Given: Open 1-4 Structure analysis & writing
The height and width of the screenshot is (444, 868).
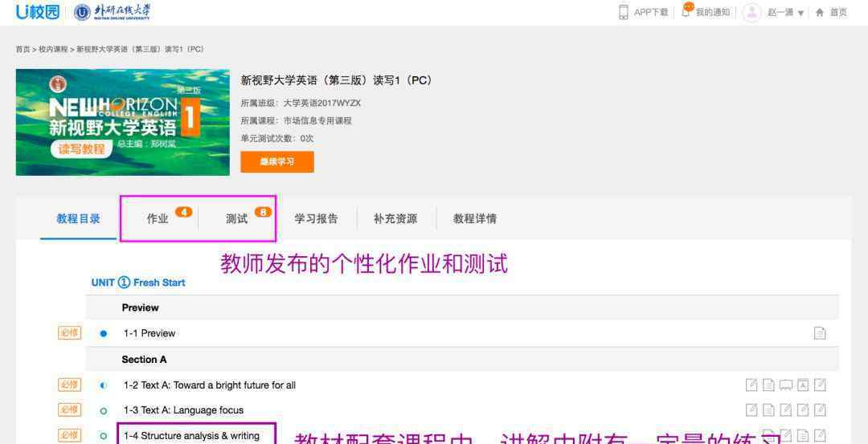Looking at the screenshot, I should (191, 436).
